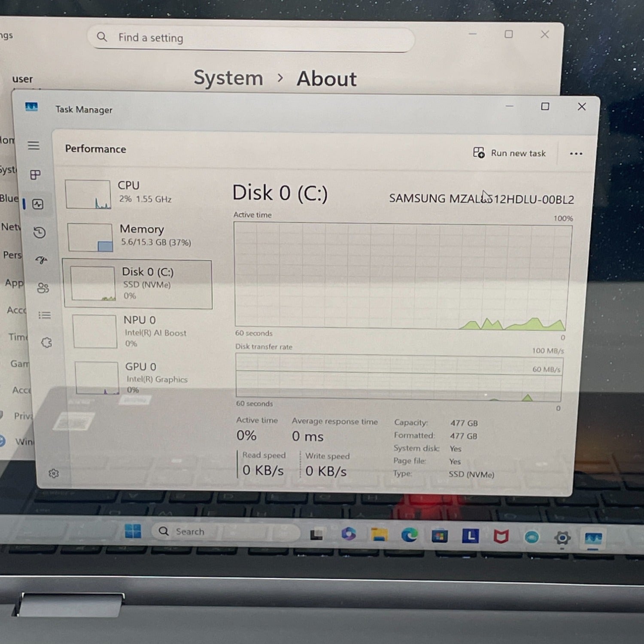Open the three-dot more options menu
Screen dimensions: 644x644
[576, 154]
